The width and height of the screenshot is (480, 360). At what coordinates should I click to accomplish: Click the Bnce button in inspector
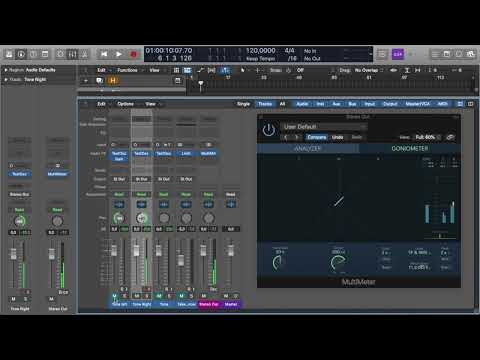(x=63, y=292)
